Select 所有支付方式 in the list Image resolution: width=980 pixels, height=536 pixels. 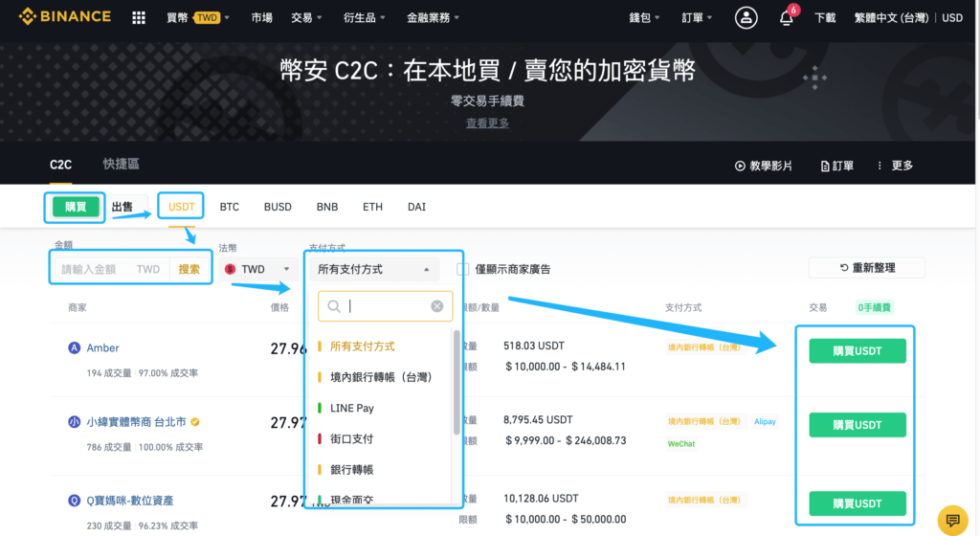click(363, 346)
